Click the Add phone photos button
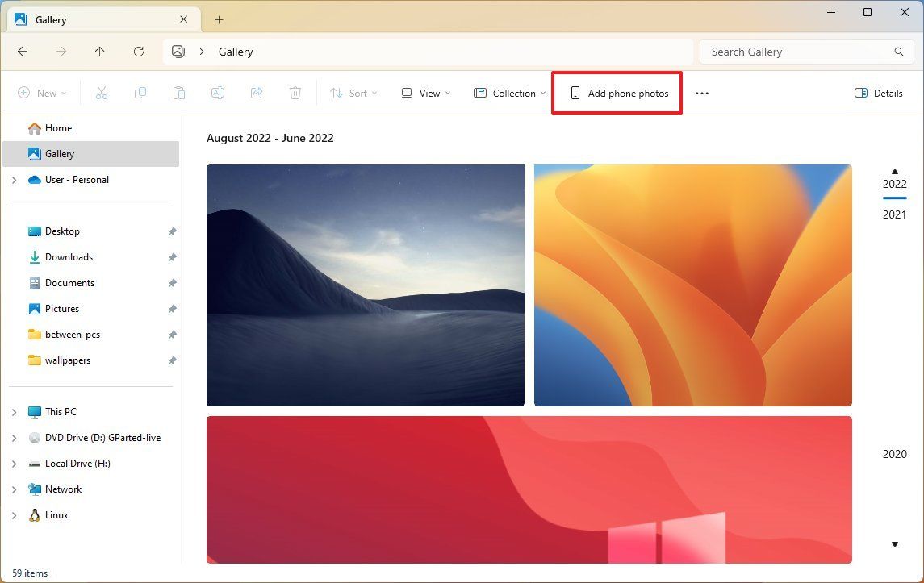 click(617, 93)
